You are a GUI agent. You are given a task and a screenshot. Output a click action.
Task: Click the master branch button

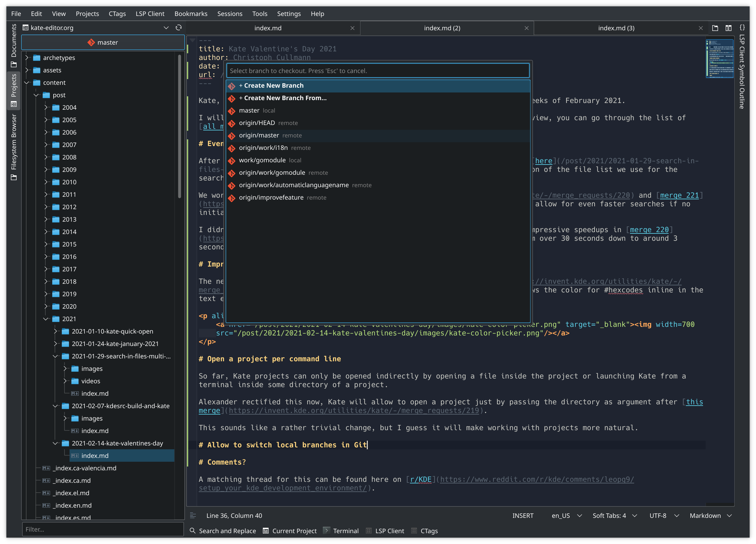[103, 42]
